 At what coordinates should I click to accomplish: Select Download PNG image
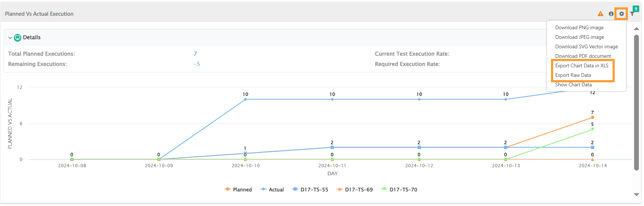pos(579,28)
